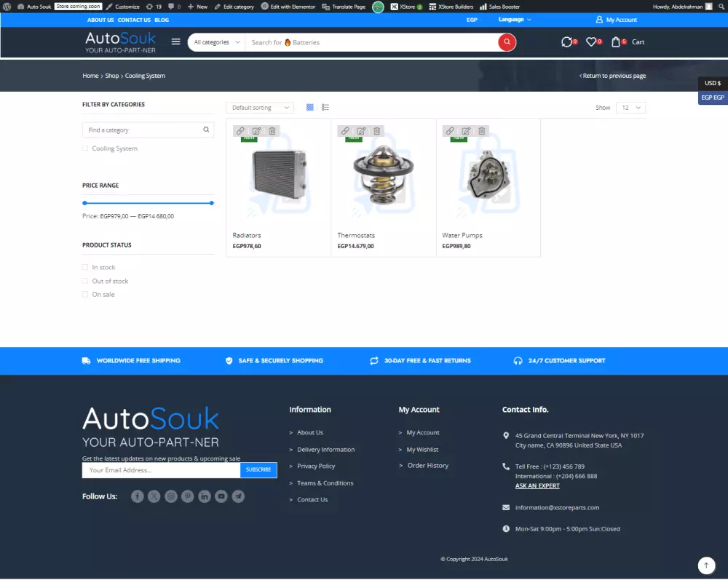Open the WordPress logo menu
Screen dimensions: 728x580
click(7, 7)
